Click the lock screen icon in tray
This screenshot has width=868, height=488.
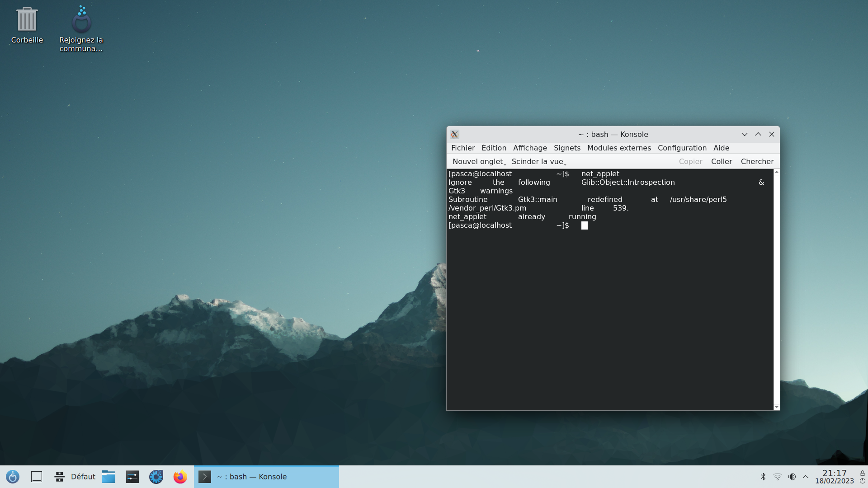point(863,473)
